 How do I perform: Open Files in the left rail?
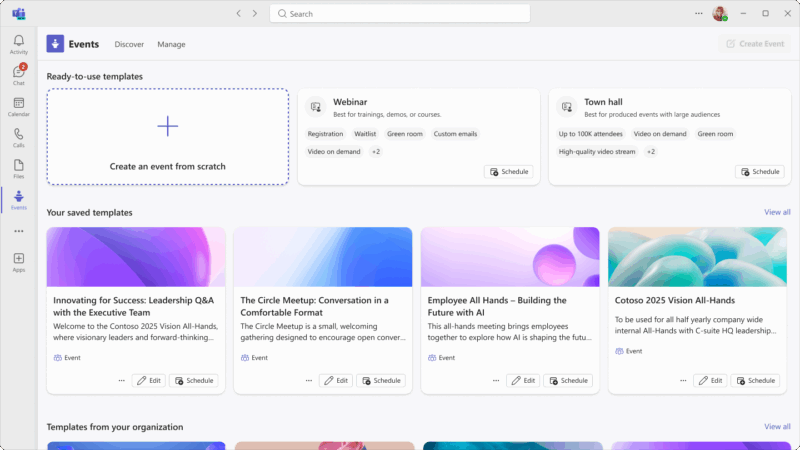pyautogui.click(x=18, y=167)
